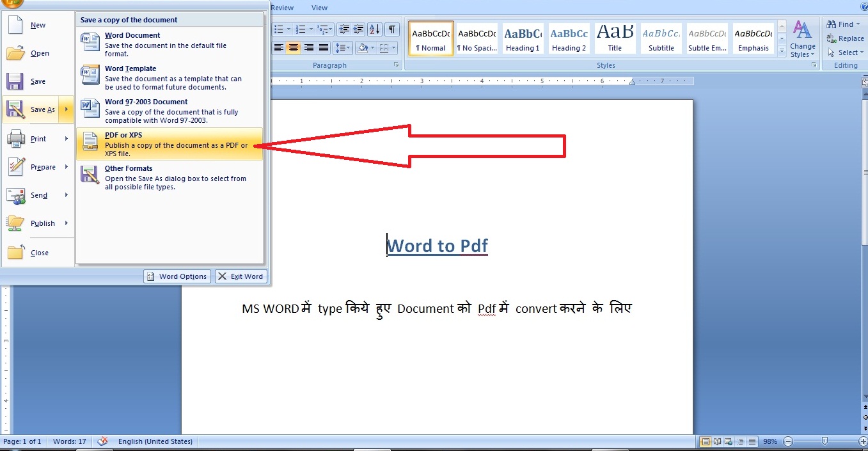Switch to Full Screen Reading view

pos(717,441)
